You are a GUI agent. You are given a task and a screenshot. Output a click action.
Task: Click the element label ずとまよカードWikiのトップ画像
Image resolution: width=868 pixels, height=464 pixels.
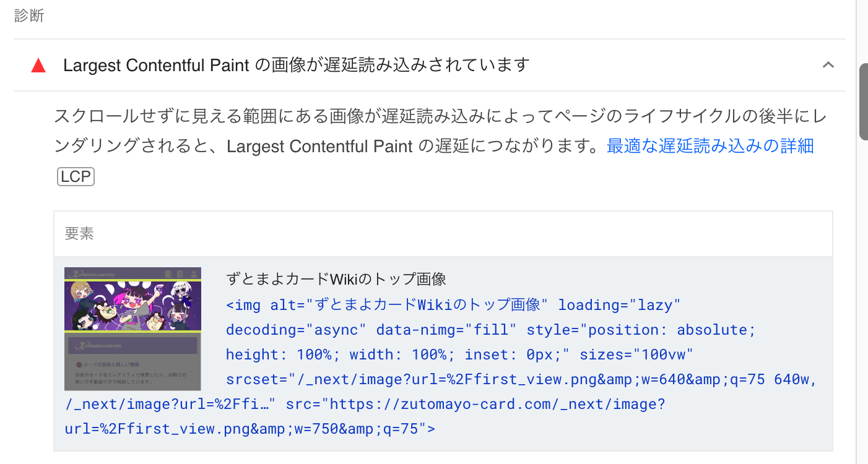point(336,279)
